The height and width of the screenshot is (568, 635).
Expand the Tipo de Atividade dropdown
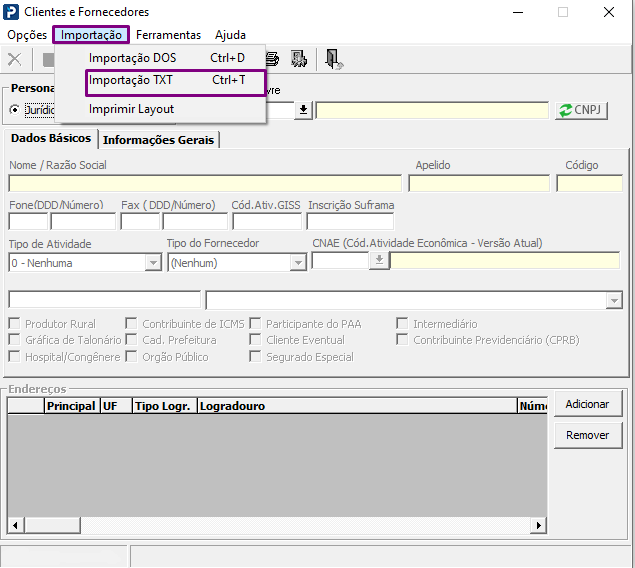[153, 263]
